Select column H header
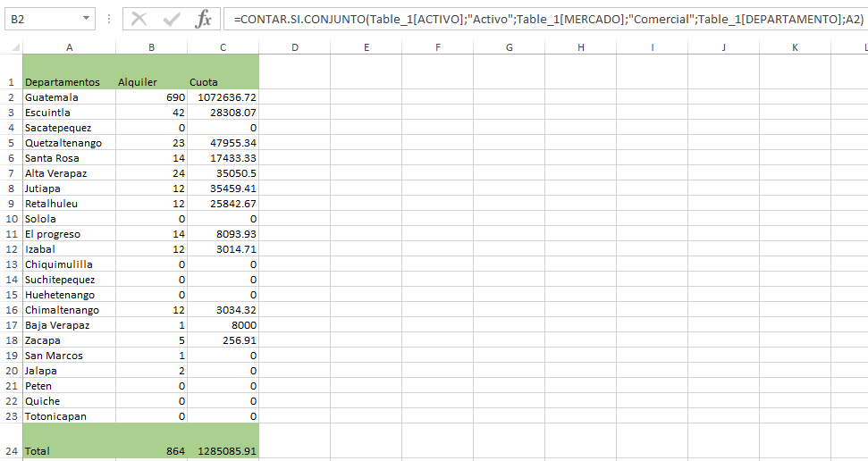 580,46
